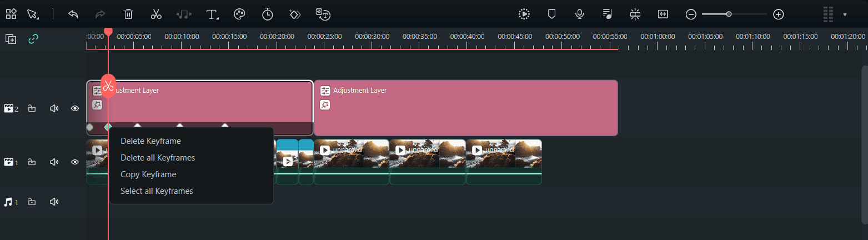
Task: Click the Delete trash can icon
Action: point(128,14)
